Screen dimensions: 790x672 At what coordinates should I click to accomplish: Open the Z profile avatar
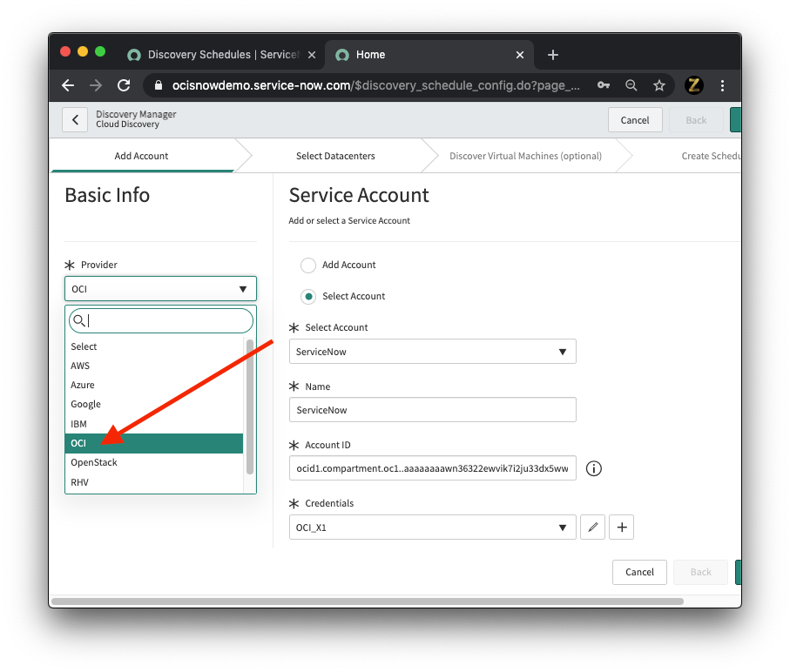(694, 85)
